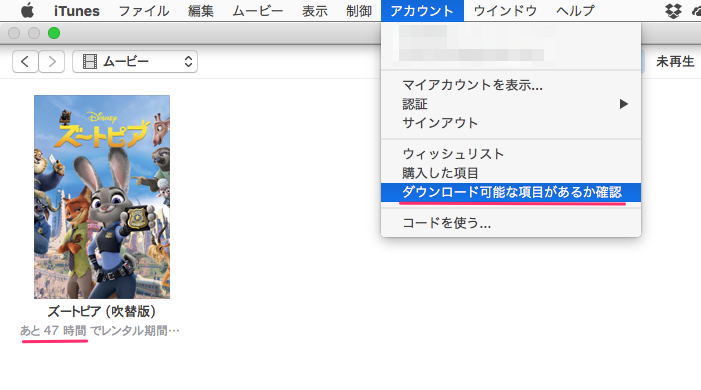The width and height of the screenshot is (701, 390).
Task: Open the ムービー menu in menu bar
Action: [258, 11]
